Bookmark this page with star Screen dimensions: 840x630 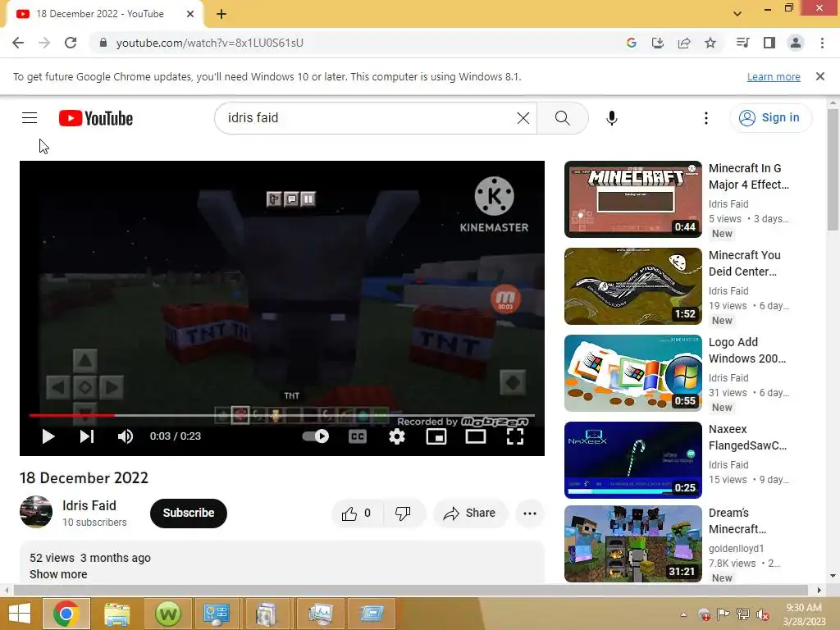pyautogui.click(x=710, y=43)
